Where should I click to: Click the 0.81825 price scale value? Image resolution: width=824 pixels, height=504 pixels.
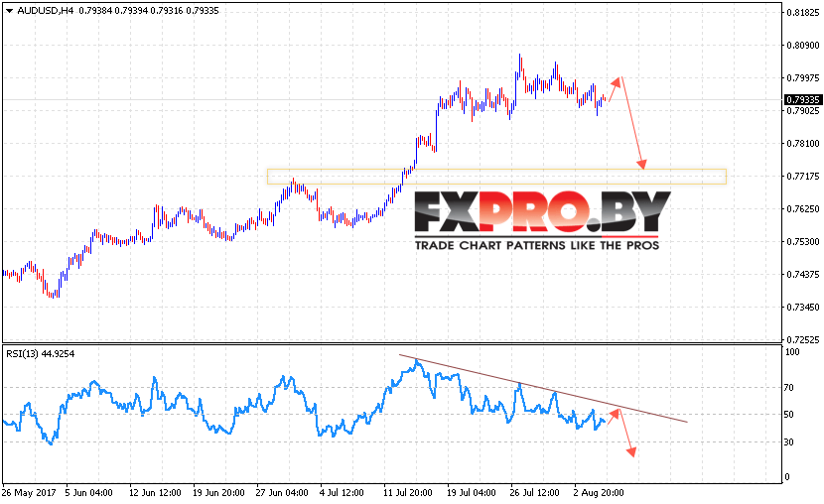[803, 13]
